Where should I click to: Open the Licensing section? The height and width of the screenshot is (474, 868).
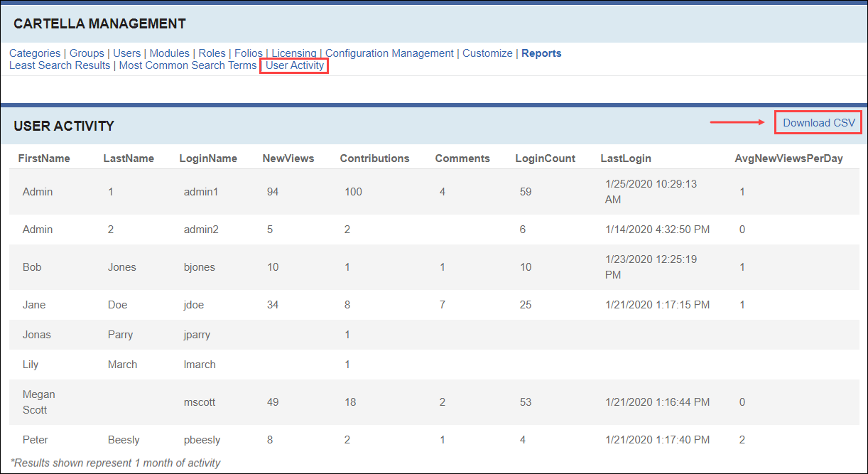[294, 53]
